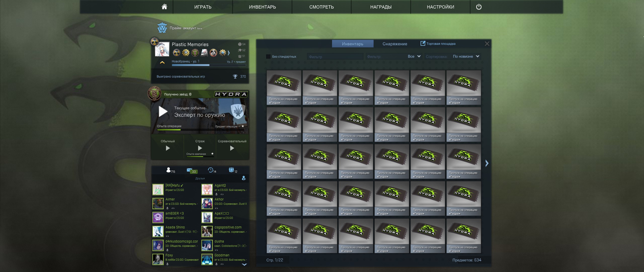The height and width of the screenshot is (272, 644).
Task: Click the Опыта кампании progress bar
Action: [x=200, y=157]
